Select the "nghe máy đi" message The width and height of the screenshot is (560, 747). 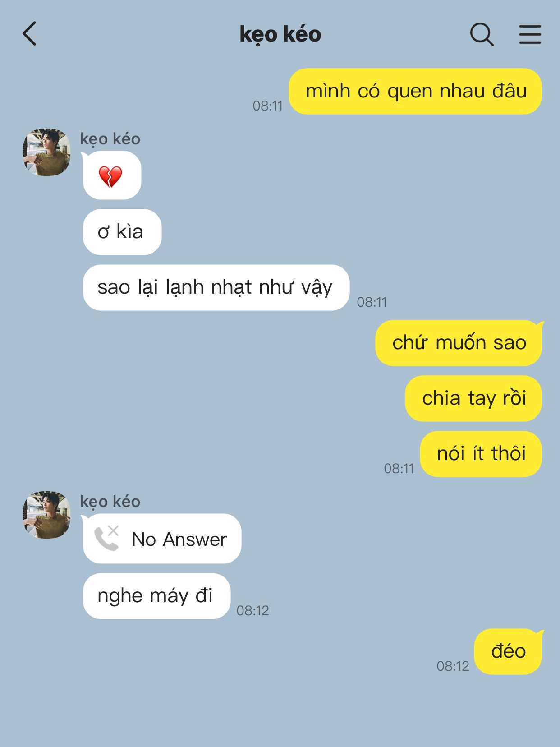156,596
